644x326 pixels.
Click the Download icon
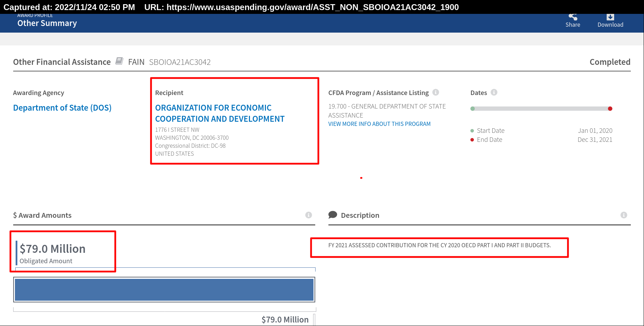click(x=610, y=17)
